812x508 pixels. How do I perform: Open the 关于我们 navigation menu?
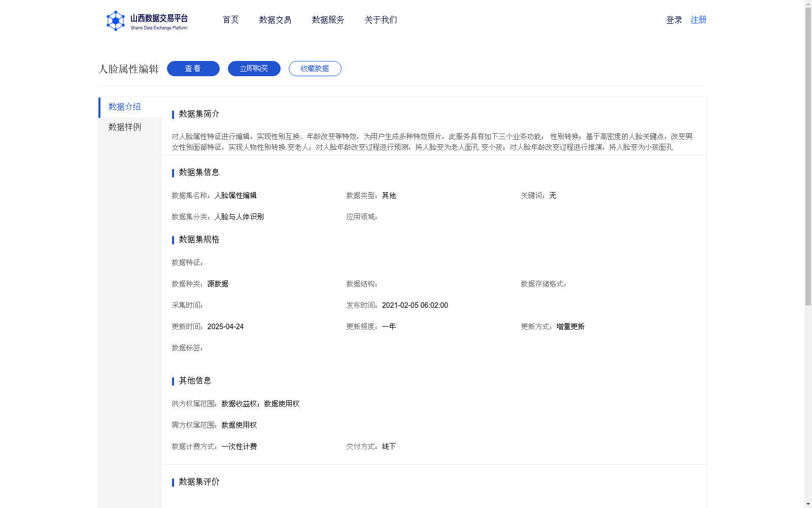tap(380, 20)
